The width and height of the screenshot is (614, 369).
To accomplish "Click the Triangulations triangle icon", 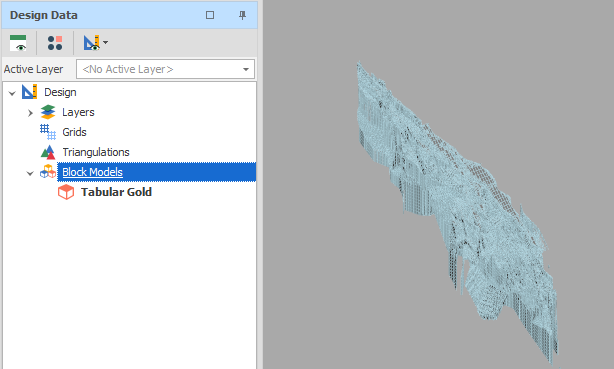I will coord(48,152).
